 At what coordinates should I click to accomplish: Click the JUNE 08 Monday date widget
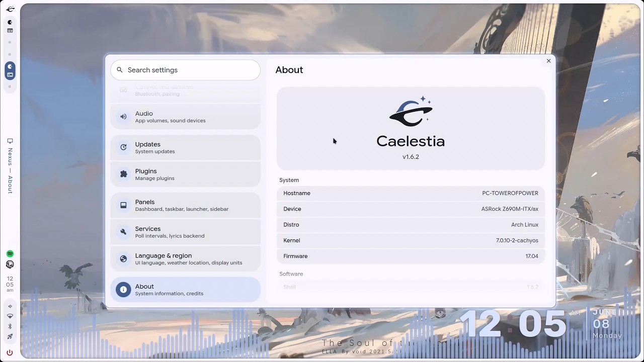coord(607,324)
